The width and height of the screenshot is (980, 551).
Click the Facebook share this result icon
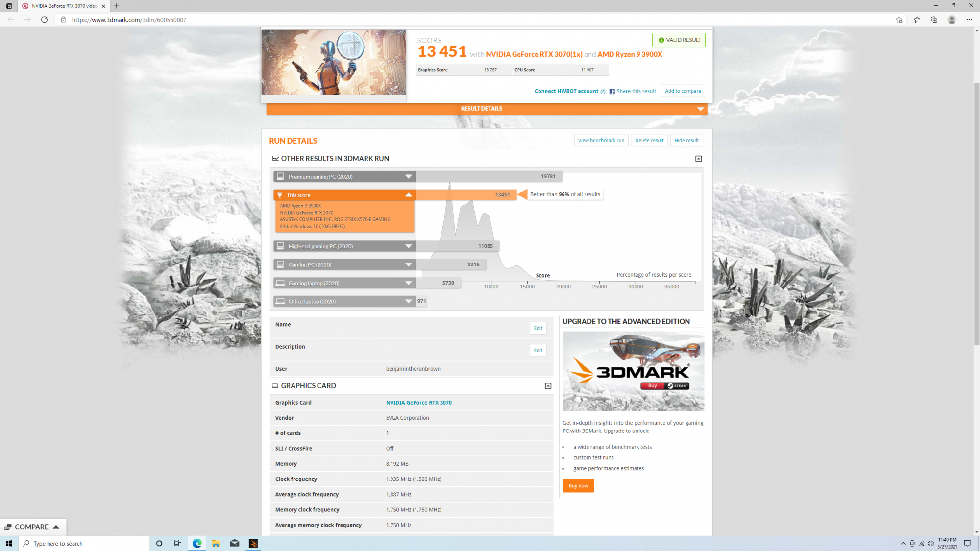pos(612,91)
